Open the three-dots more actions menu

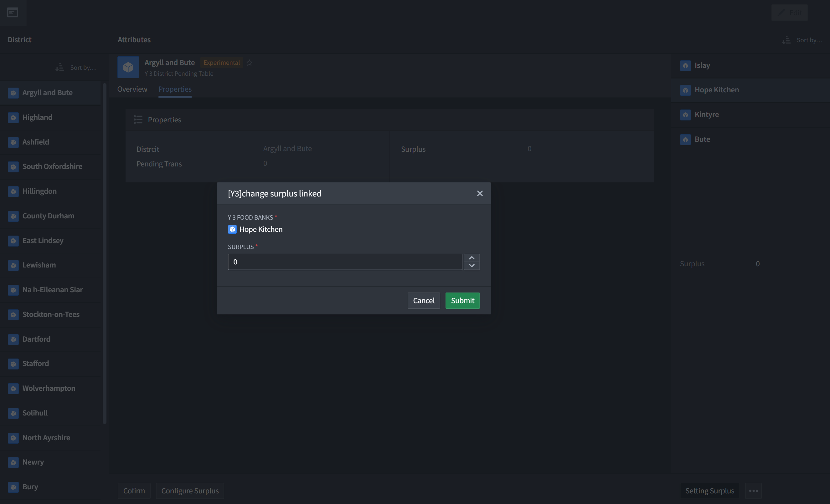click(753, 491)
